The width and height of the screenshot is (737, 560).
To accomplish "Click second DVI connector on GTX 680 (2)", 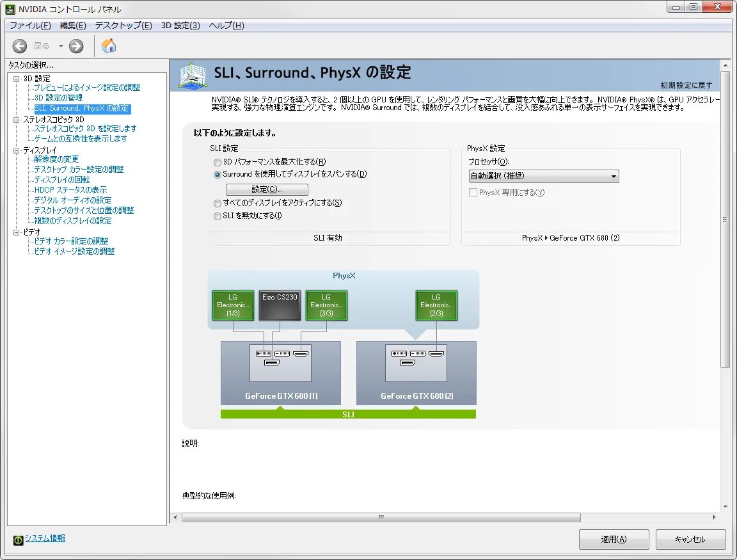I will (x=417, y=353).
